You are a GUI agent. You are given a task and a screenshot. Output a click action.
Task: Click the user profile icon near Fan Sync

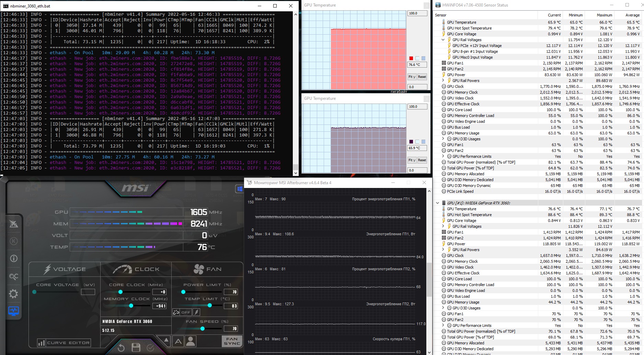pyautogui.click(x=191, y=341)
